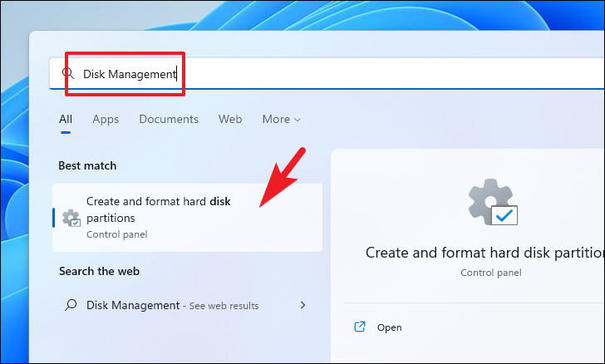Click the large Create and format title text
Image resolution: width=605 pixels, height=364 pixels.
tap(485, 253)
